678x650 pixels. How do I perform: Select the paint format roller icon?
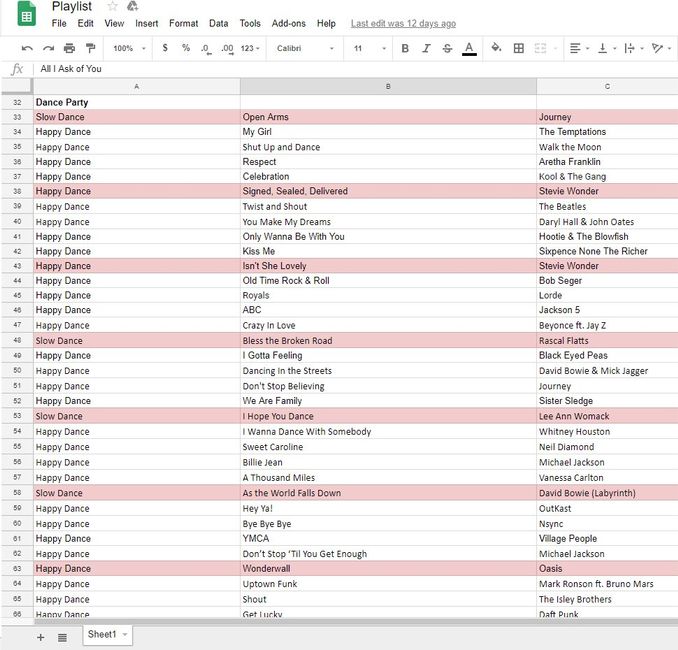90,48
